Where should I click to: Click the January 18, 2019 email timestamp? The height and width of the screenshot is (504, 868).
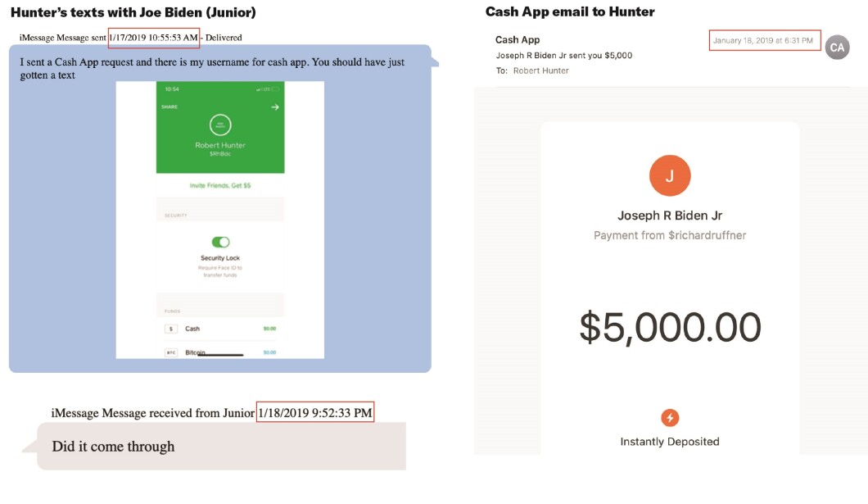[x=763, y=40]
